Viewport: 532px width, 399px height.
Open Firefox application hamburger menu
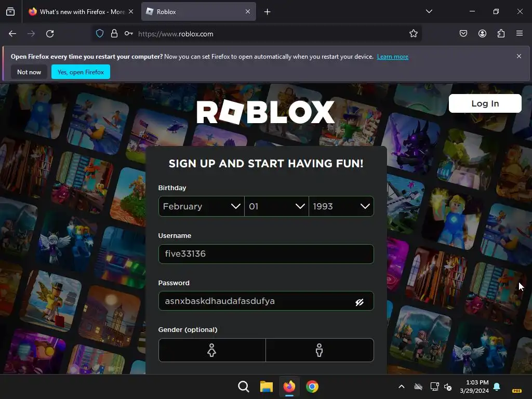click(x=520, y=34)
